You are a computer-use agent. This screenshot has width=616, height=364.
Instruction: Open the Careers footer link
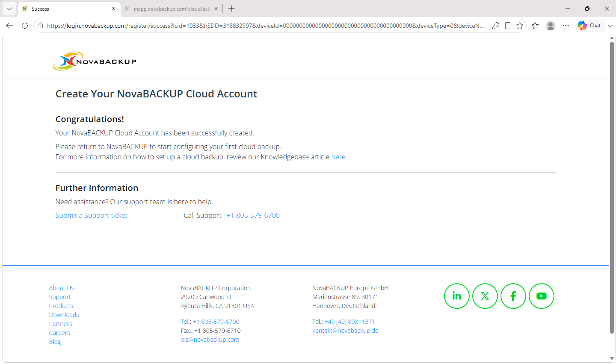pos(59,333)
